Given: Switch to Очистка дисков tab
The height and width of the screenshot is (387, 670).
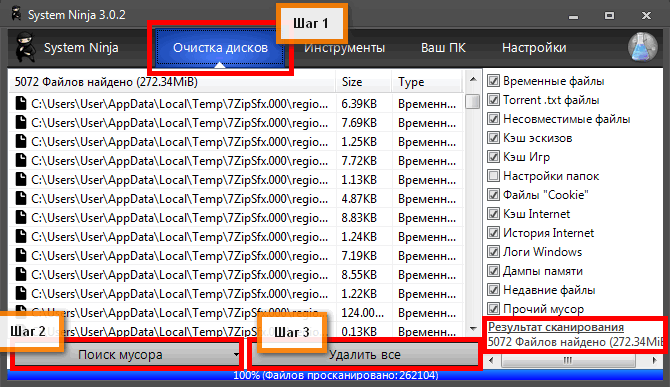Looking at the screenshot, I should tap(220, 48).
